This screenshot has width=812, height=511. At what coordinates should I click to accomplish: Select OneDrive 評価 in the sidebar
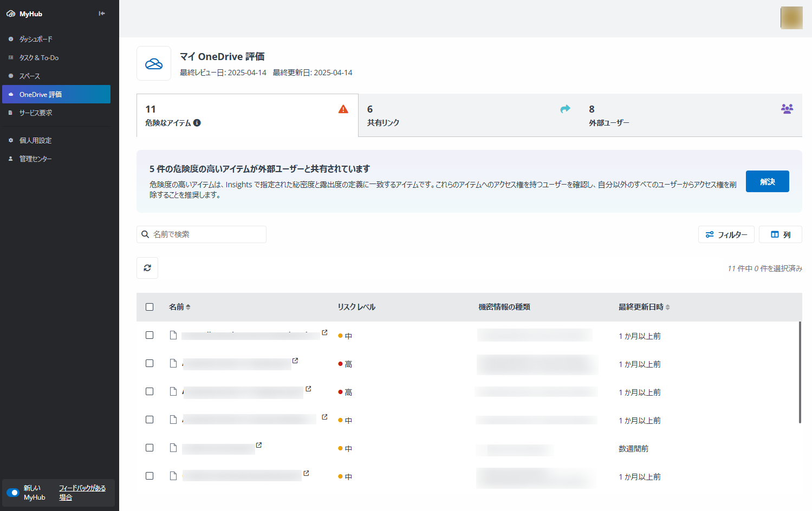56,94
